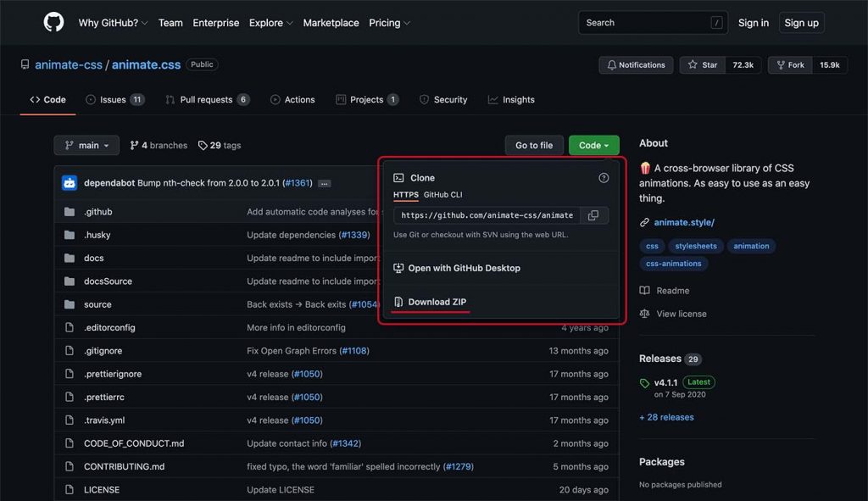This screenshot has height=501, width=868.
Task: Select the GitHub CLI clone tab
Action: point(442,195)
